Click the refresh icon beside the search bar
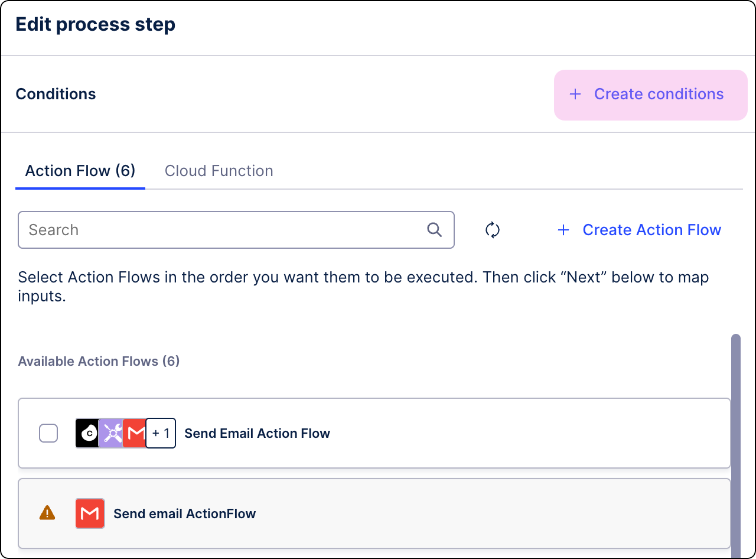The height and width of the screenshot is (559, 756). pos(493,230)
